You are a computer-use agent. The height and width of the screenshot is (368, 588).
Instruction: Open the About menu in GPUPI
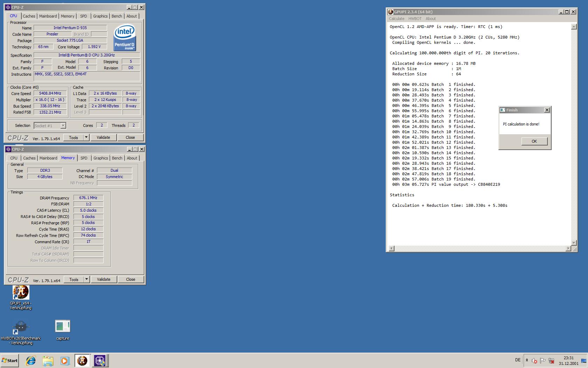[430, 19]
